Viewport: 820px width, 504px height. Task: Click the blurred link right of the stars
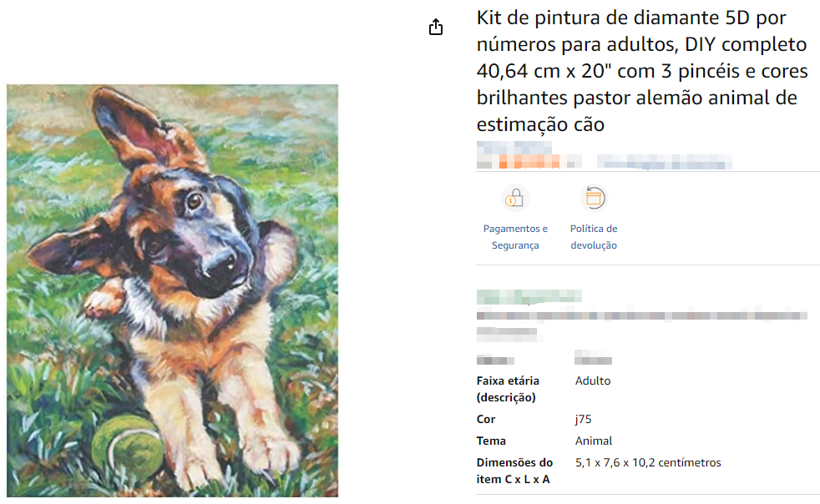pyautogui.click(x=664, y=161)
